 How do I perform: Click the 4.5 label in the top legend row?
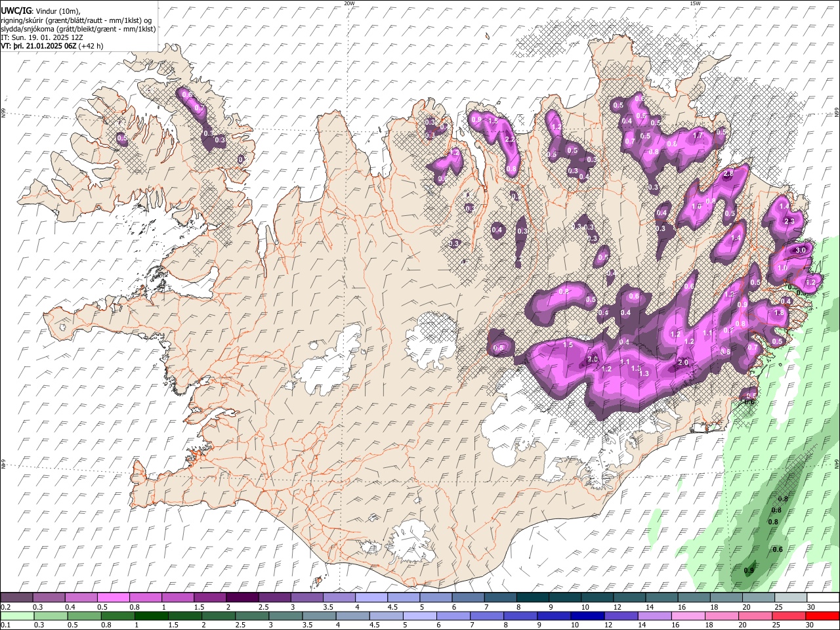coord(392,607)
